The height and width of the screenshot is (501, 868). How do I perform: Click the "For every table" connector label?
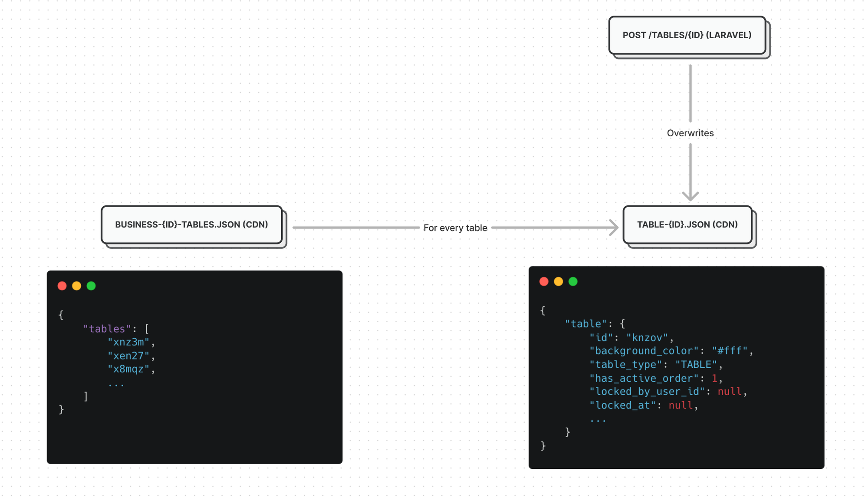tap(455, 228)
